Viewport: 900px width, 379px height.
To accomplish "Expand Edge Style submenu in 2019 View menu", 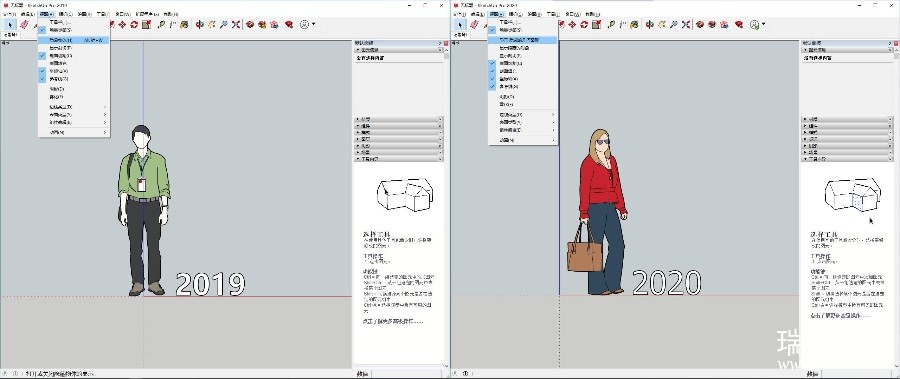I will [74, 107].
